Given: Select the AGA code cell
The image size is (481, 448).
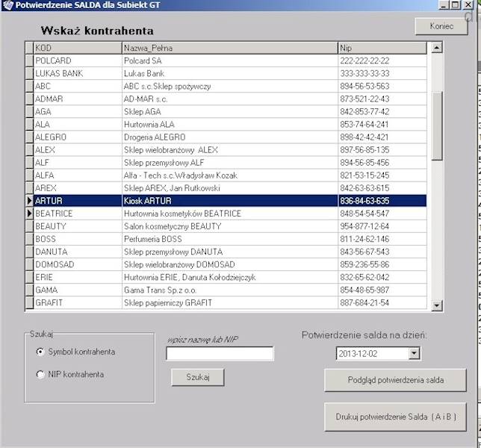Looking at the screenshot, I should (x=78, y=111).
